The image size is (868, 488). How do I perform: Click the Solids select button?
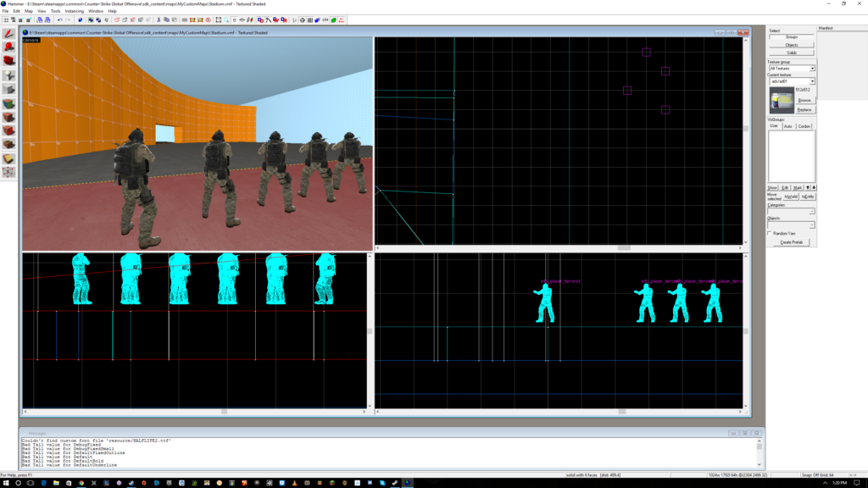(792, 53)
